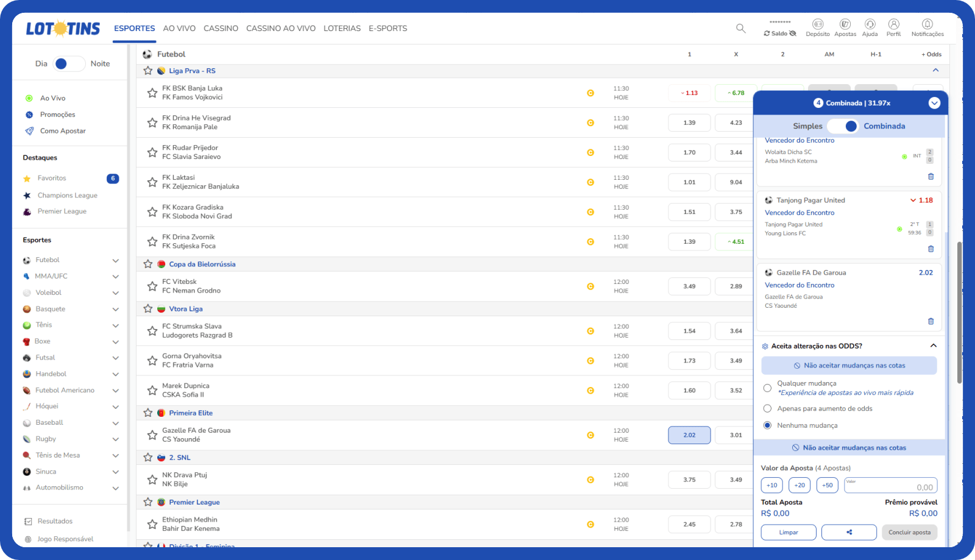
Task: Switch to the AO VIVO tab
Action: tap(179, 29)
